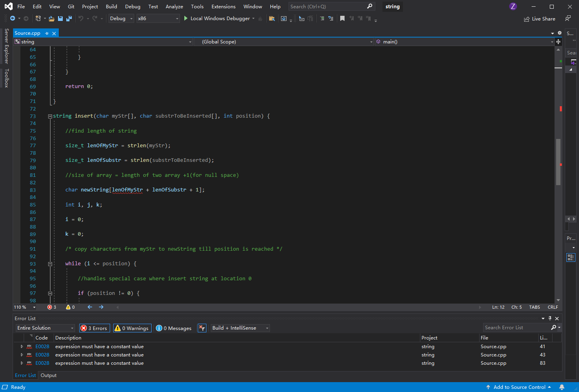Open the File menu

click(x=21, y=7)
